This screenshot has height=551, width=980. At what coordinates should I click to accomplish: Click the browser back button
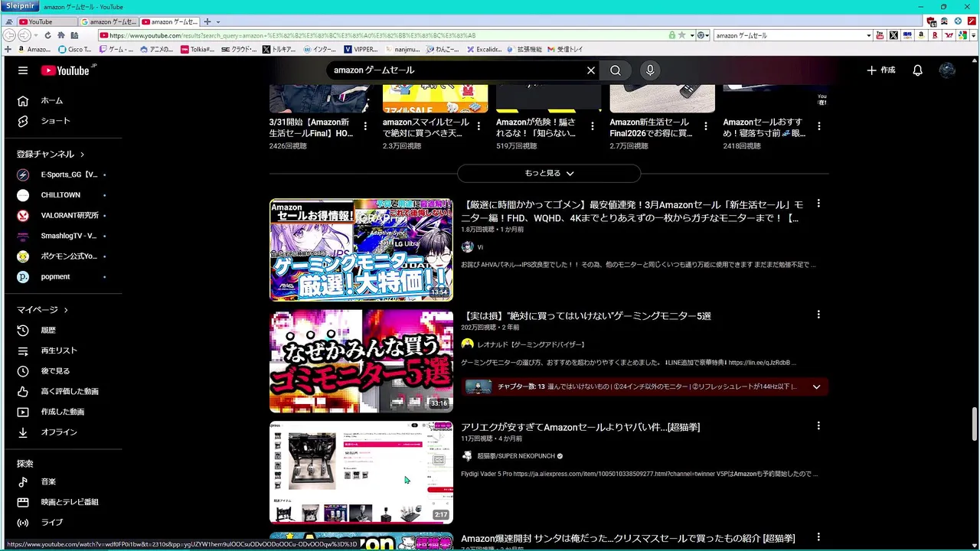pyautogui.click(x=10, y=35)
